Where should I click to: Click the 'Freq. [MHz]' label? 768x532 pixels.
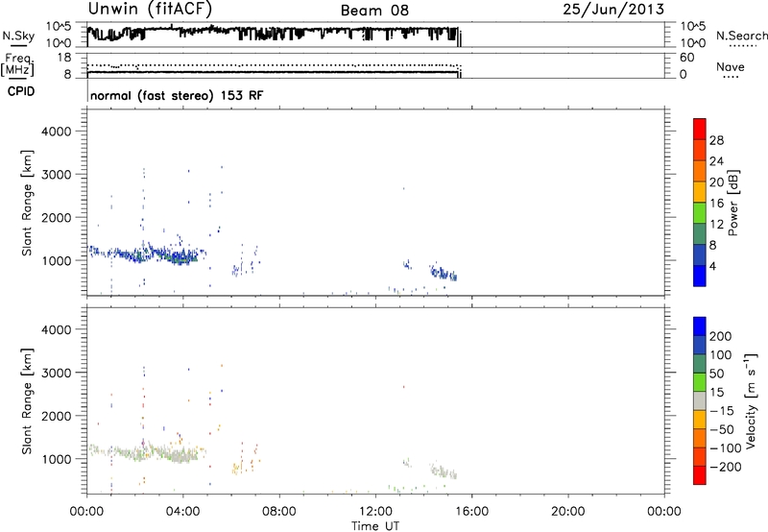tap(18, 64)
